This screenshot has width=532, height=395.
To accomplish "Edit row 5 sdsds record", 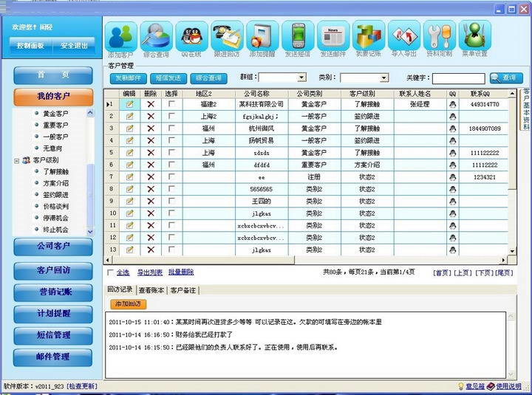I will click(x=129, y=153).
